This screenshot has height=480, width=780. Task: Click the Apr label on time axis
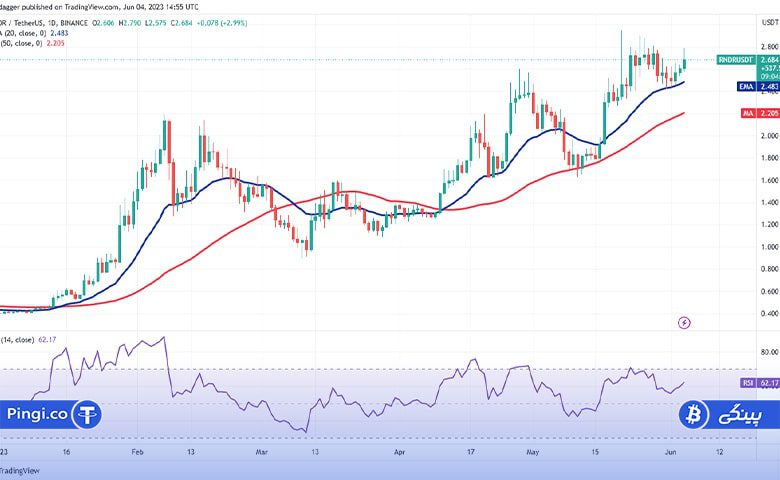point(399,452)
